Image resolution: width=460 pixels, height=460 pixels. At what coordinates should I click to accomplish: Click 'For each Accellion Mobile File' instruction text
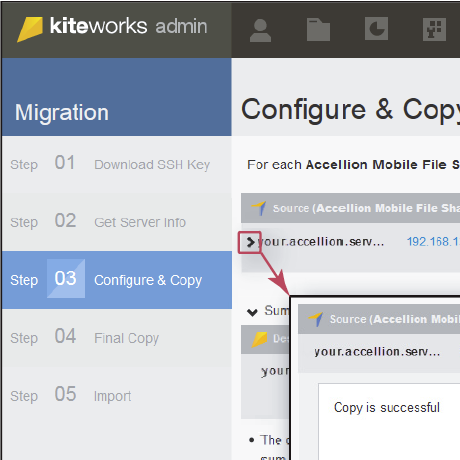353,165
